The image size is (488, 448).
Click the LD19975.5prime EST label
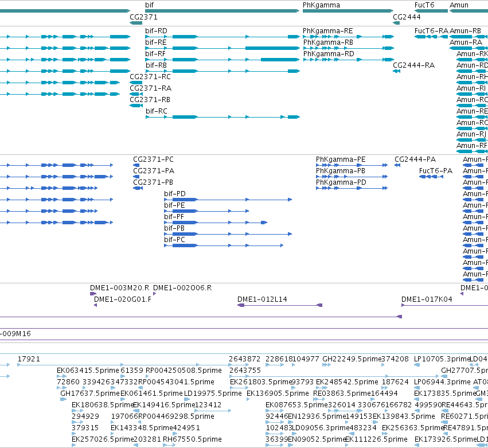[213, 394]
